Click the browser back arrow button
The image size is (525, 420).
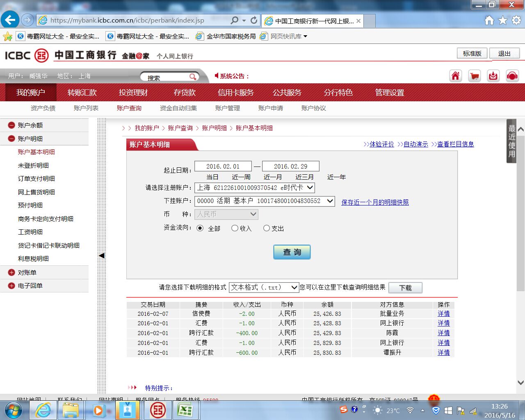point(10,19)
